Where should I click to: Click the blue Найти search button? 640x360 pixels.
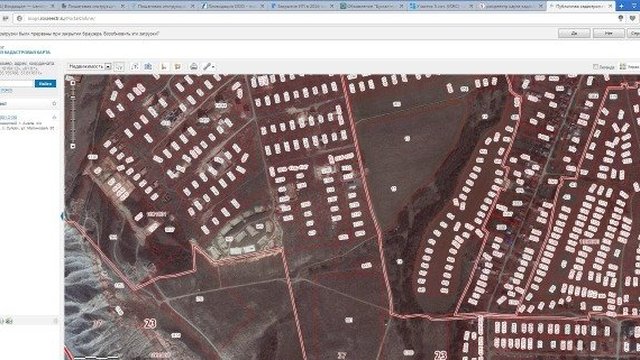45,83
